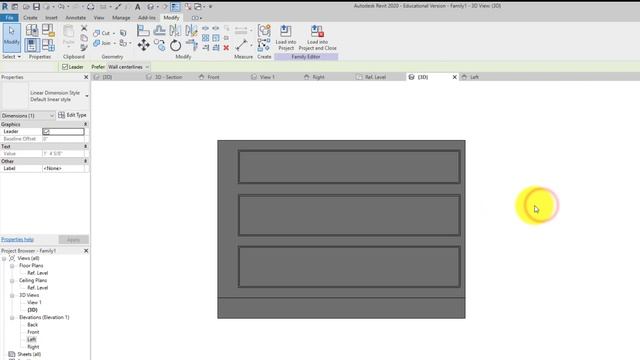Collapse the Views (all) tree node
640x360 pixels.
4,258
